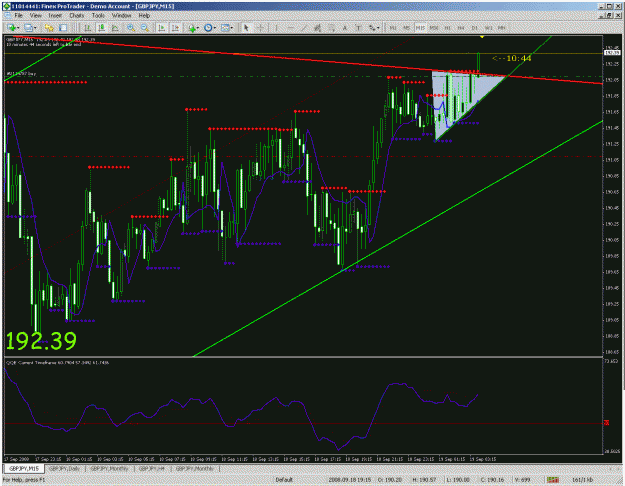The width and height of the screenshot is (625, 486).
Task: Switch to the GBPJPY,Daily chart tab
Action: point(65,468)
